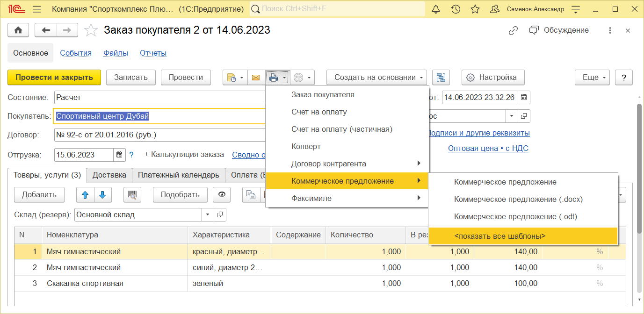Click the Состояние field with Расчет
This screenshot has height=314, width=644.
click(159, 98)
